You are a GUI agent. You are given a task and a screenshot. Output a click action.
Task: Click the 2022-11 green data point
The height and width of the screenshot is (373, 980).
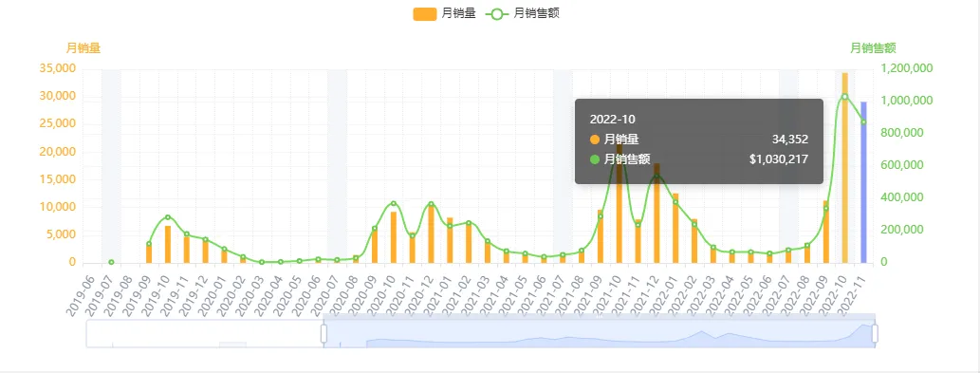(863, 121)
